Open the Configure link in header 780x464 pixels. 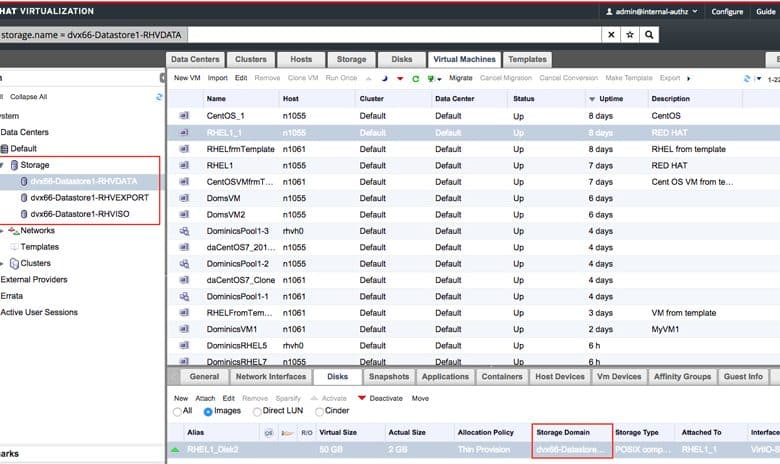(x=727, y=11)
